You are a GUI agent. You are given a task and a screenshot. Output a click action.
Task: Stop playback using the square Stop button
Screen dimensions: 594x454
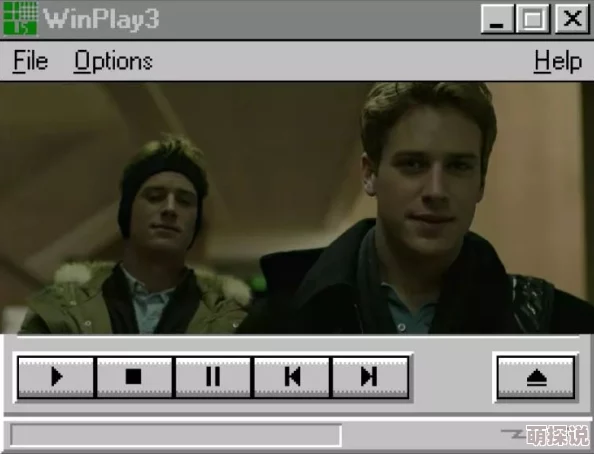(x=134, y=377)
